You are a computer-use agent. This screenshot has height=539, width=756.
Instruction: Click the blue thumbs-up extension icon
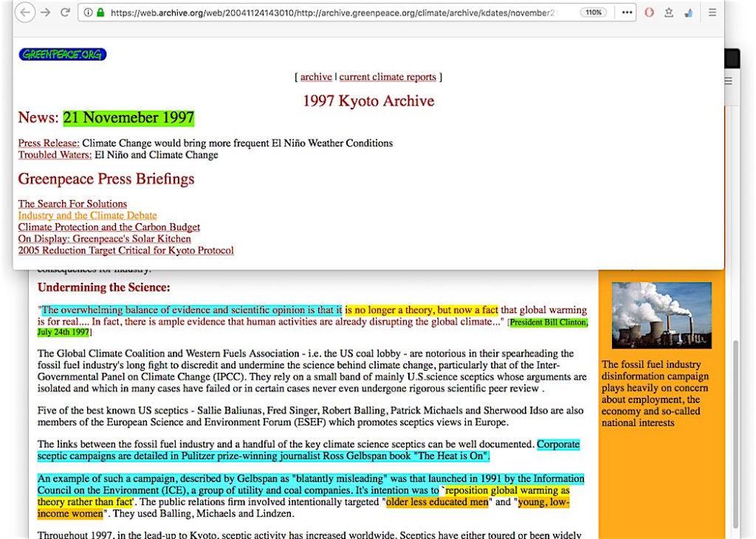688,13
